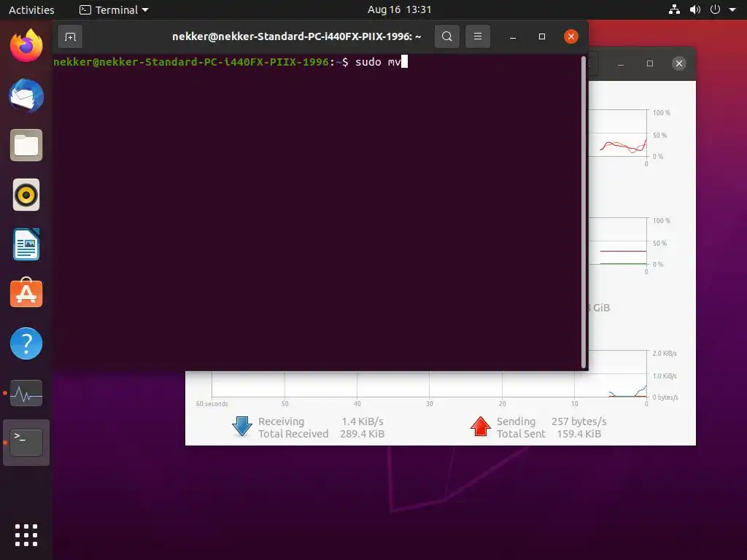Minimize the System Monitor window
The image size is (747, 560).
620,63
